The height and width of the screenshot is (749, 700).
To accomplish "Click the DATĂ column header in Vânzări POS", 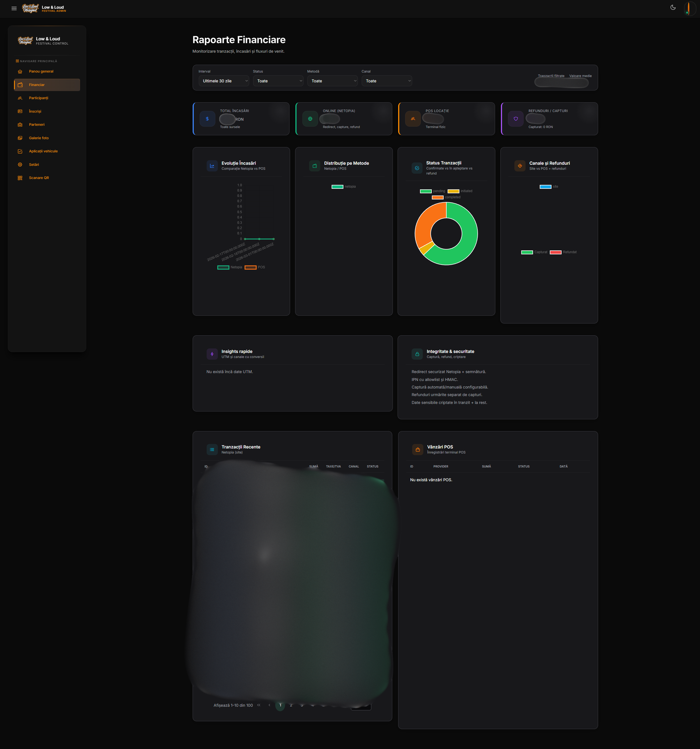I will point(563,466).
